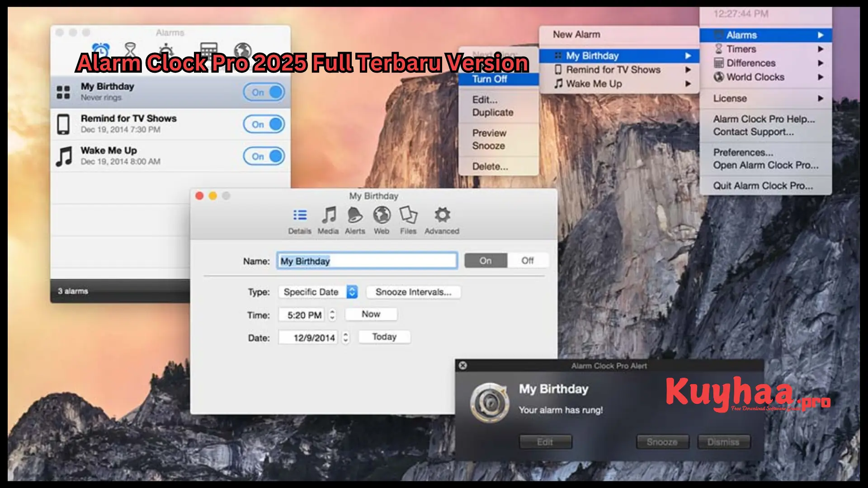Image resolution: width=868 pixels, height=488 pixels.
Task: Select Preferences... from the menu
Action: click(x=743, y=152)
